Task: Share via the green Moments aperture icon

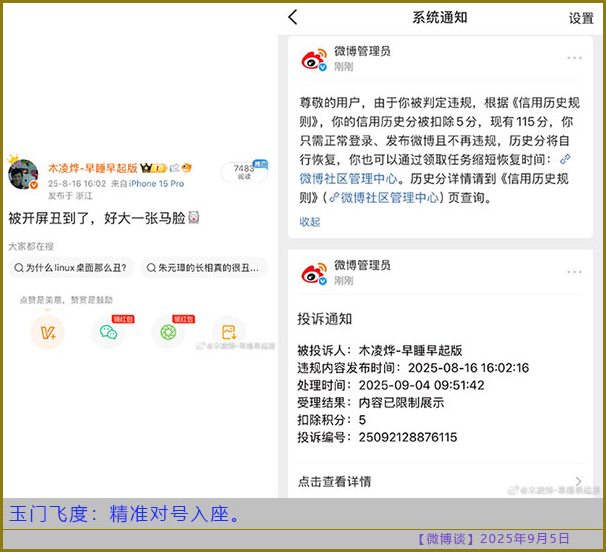Action: pyautogui.click(x=168, y=332)
